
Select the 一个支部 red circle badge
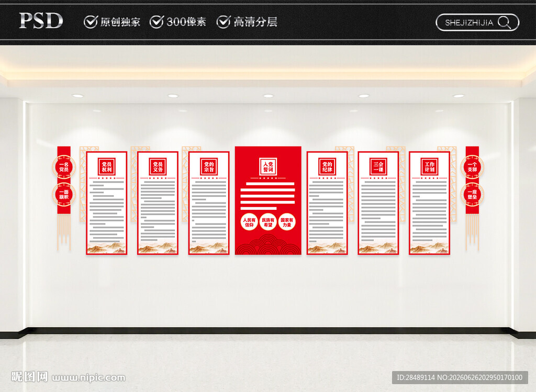click(472, 167)
